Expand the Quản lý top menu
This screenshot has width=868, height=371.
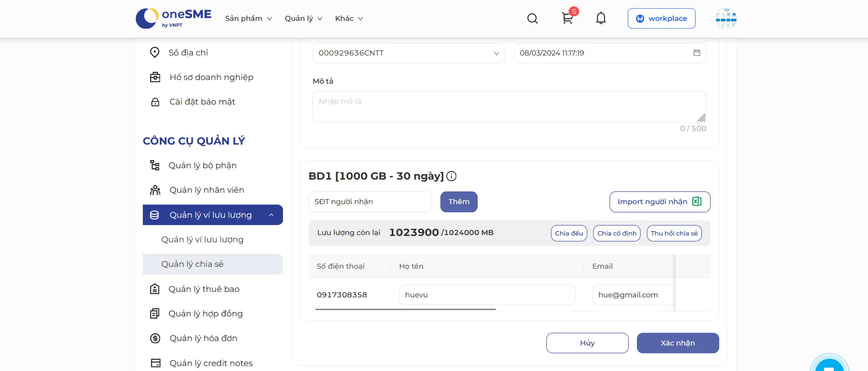[303, 18]
